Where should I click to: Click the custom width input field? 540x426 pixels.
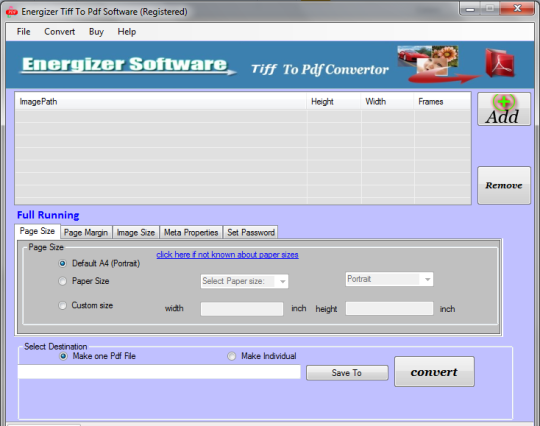242,309
